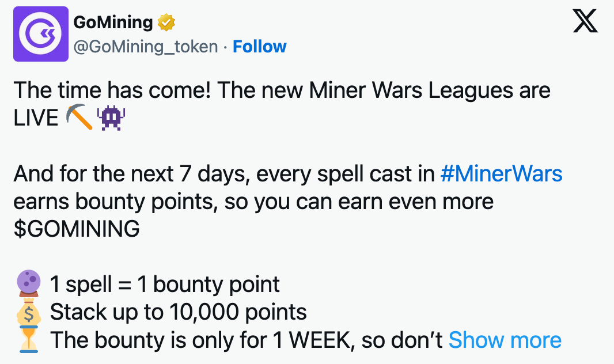Open the X logo

[x=586, y=23]
